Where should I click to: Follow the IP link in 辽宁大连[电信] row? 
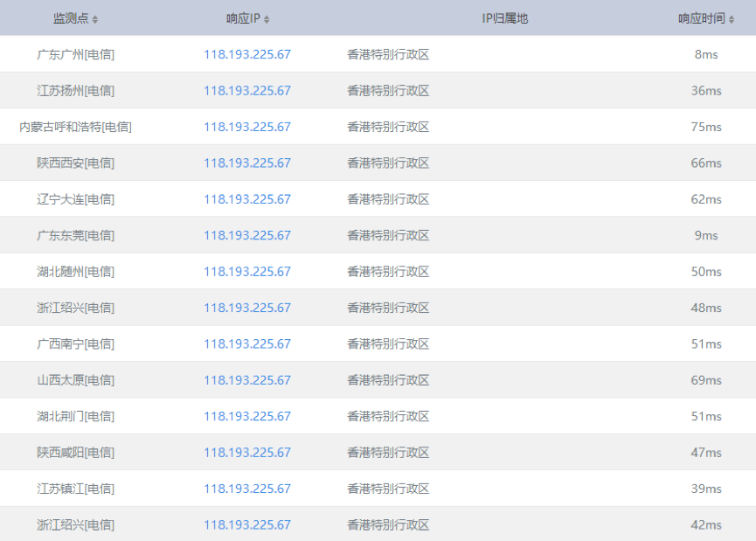point(247,199)
